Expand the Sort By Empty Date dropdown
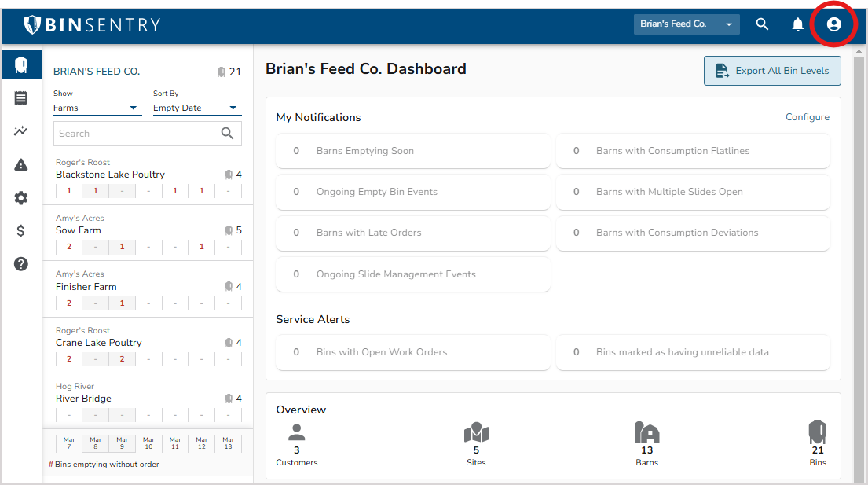868x485 pixels. point(196,108)
